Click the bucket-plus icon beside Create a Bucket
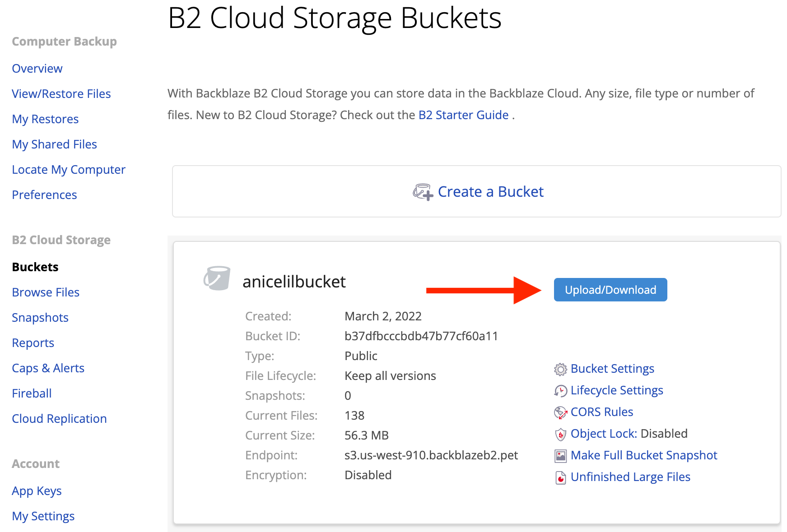Image resolution: width=787 pixels, height=532 pixels. [423, 192]
